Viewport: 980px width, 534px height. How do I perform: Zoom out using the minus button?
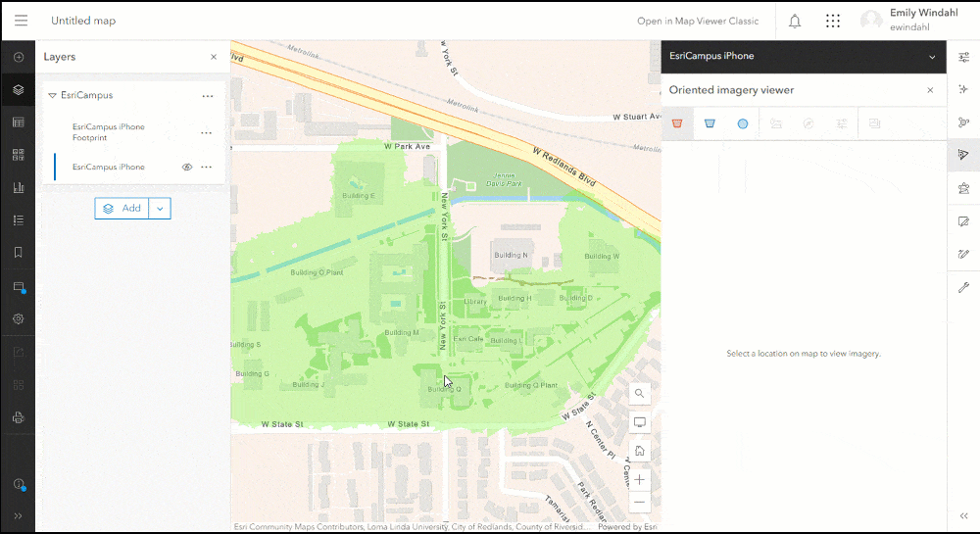[639, 502]
